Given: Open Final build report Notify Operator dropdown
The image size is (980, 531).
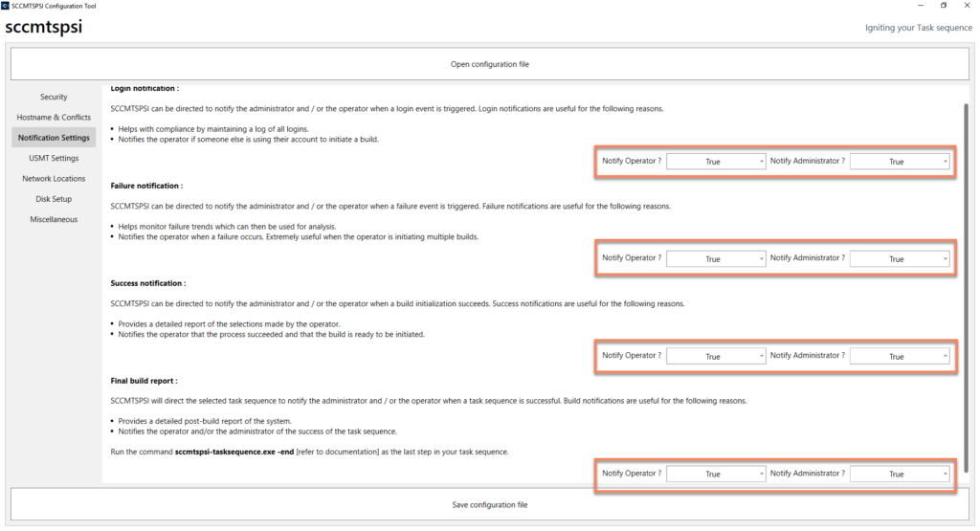Looking at the screenshot, I should (x=716, y=475).
